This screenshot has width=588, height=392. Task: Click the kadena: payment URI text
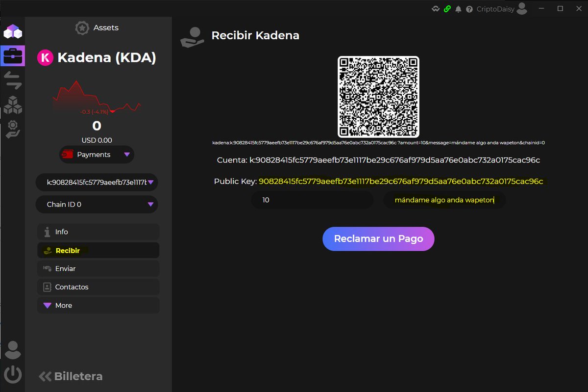pos(378,143)
